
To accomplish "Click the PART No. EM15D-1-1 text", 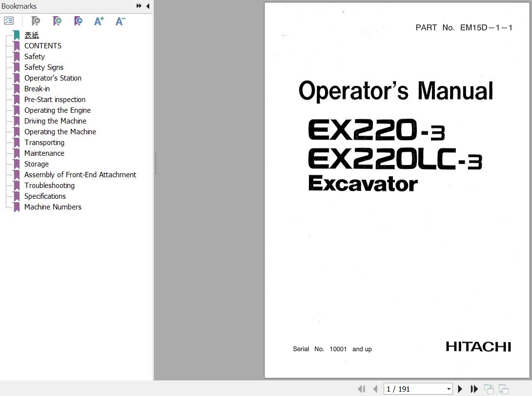I will click(x=464, y=27).
